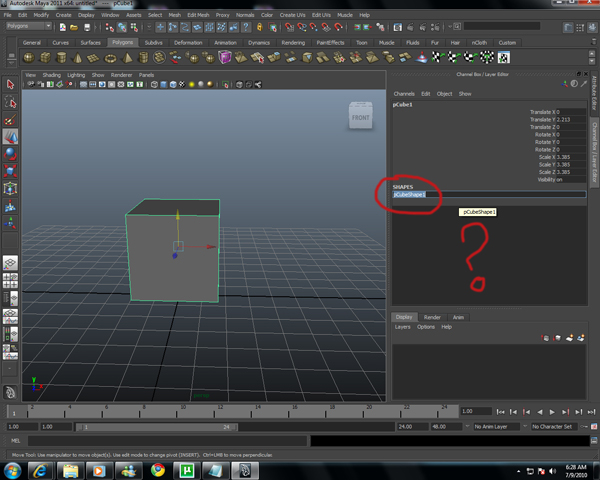
Task: Switch to the Surfaces shelf tab
Action: coord(90,42)
